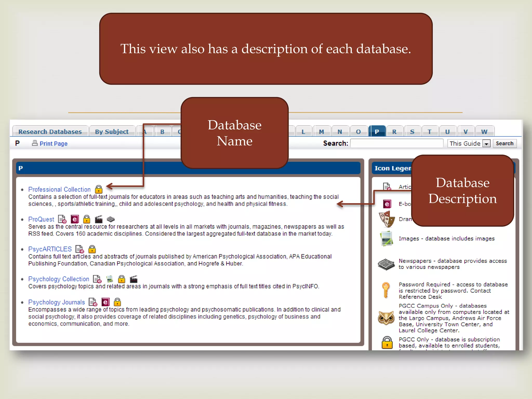Image resolution: width=532 pixels, height=399 pixels.
Task: Click the Images icon in Icon Legend
Action: pyautogui.click(x=386, y=238)
